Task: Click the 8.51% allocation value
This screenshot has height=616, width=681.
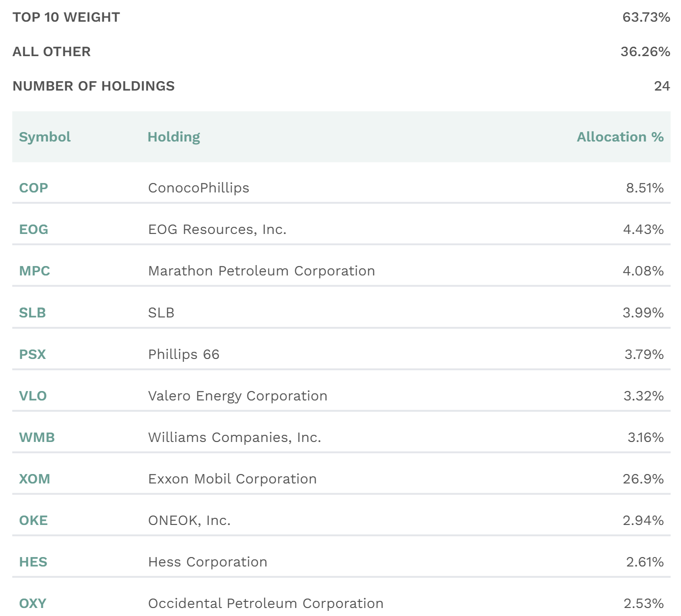Action: click(645, 188)
